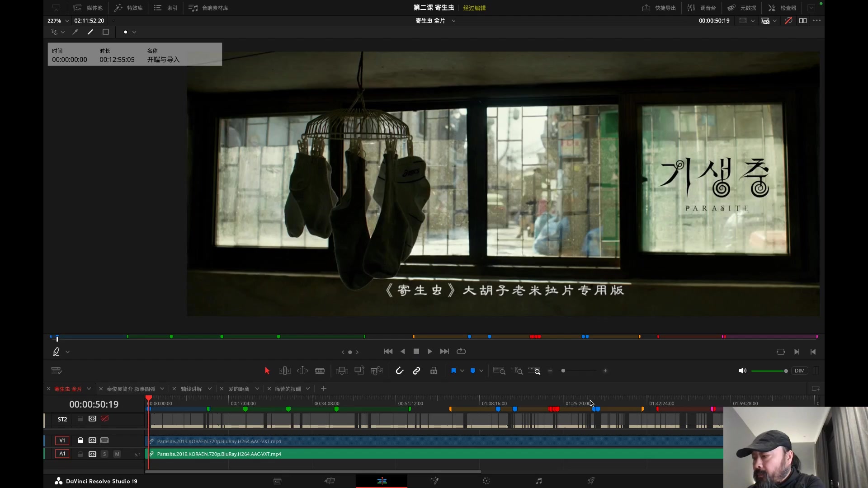This screenshot has height=488, width=868.
Task: Click the custom zoom icon
Action: [534, 371]
